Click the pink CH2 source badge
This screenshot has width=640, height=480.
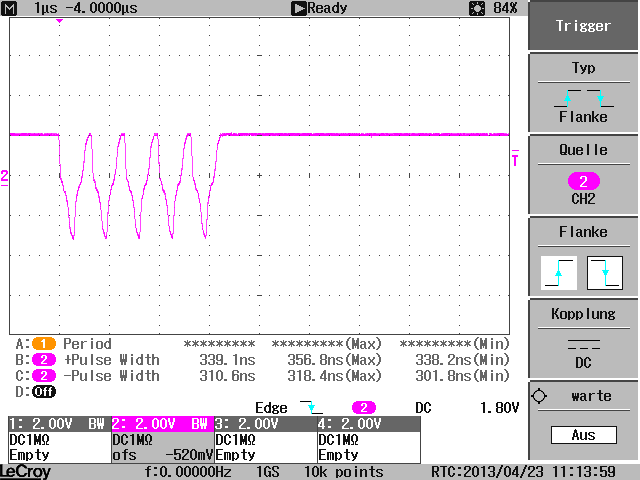pos(584,181)
